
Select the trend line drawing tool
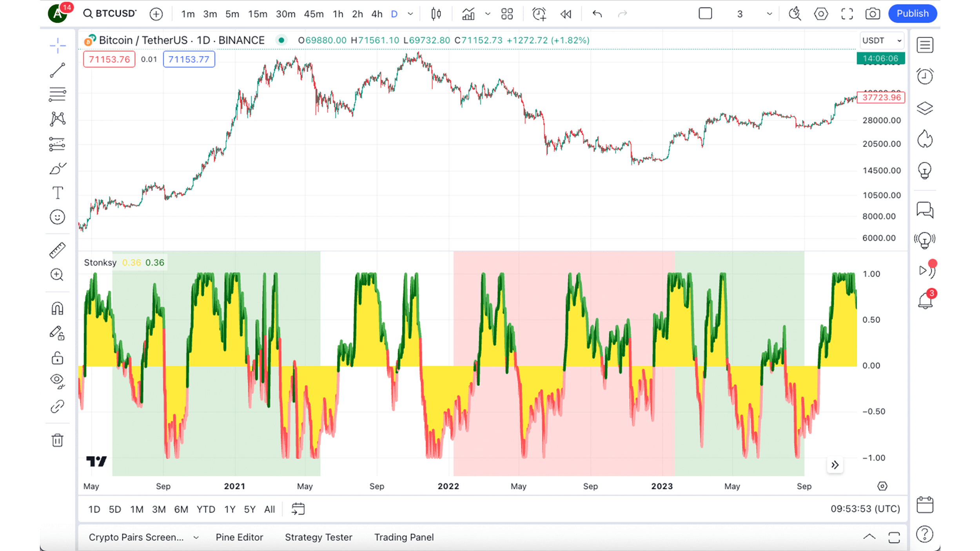(x=58, y=70)
